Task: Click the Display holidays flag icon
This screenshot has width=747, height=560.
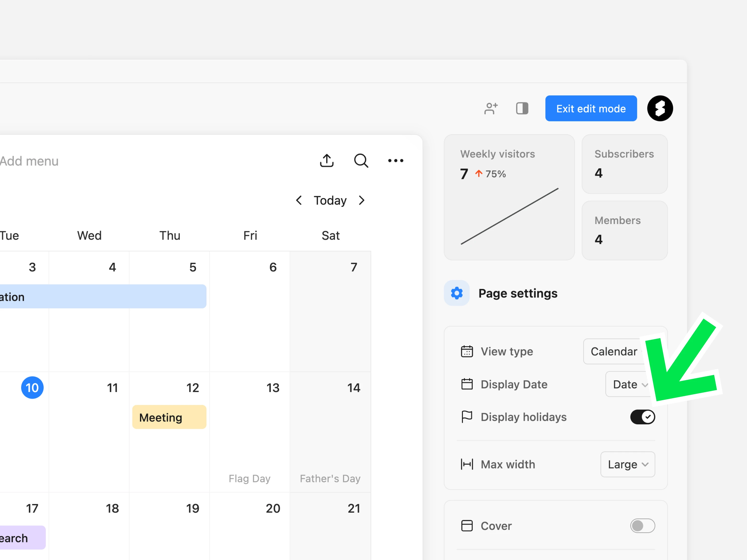Action: pyautogui.click(x=467, y=417)
